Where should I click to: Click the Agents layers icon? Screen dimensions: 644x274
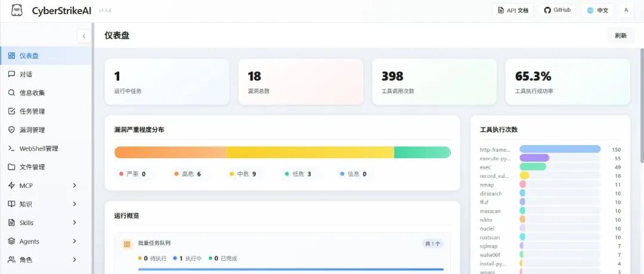coord(11,241)
